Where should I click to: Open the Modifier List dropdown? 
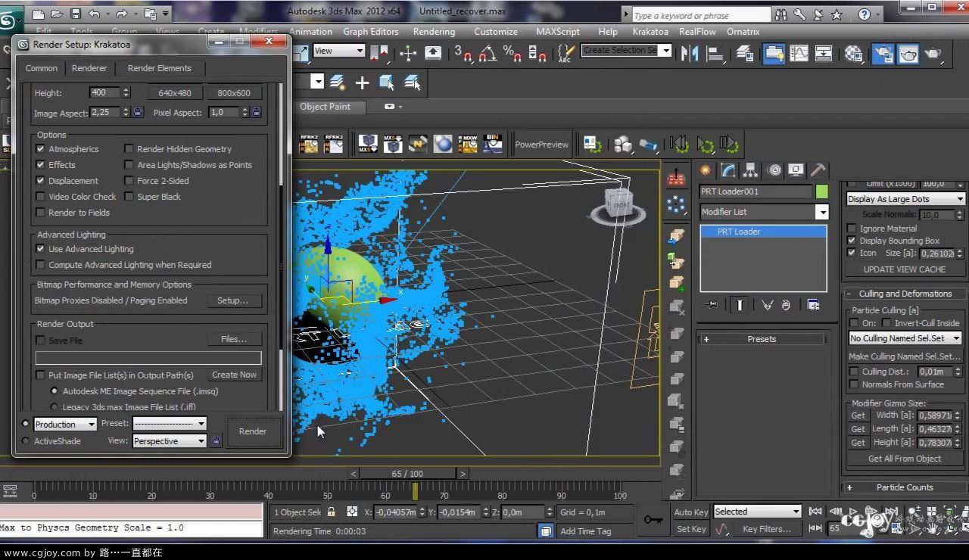(764, 212)
